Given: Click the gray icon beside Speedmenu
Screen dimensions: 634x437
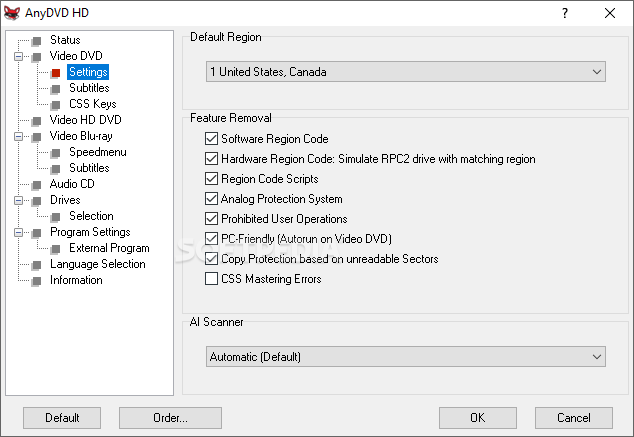Looking at the screenshot, I should pyautogui.click(x=56, y=153).
